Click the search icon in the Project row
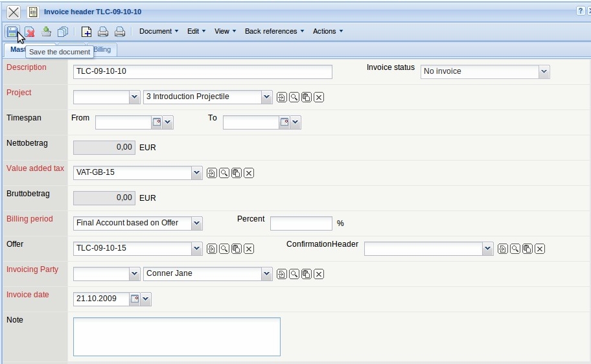591x364 pixels. click(294, 97)
